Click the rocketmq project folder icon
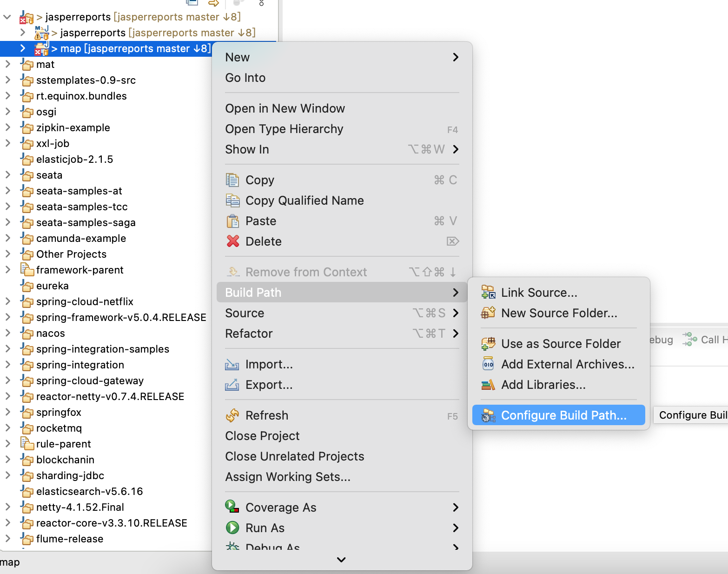728x574 pixels. (x=27, y=427)
